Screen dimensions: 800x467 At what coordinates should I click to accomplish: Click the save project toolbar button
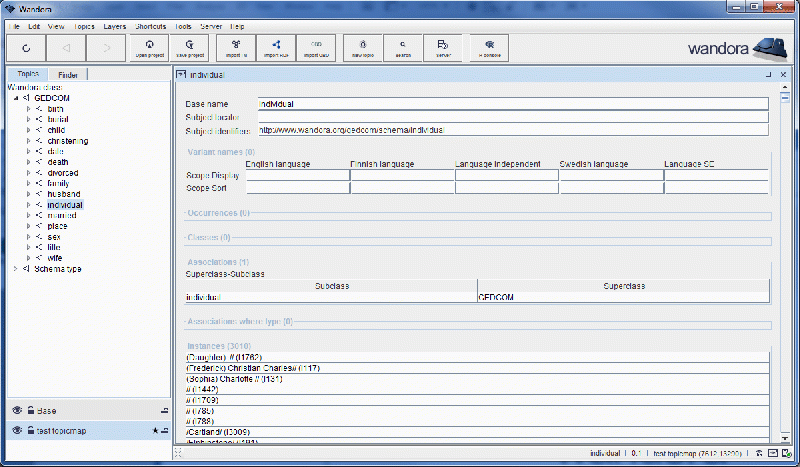click(x=189, y=48)
